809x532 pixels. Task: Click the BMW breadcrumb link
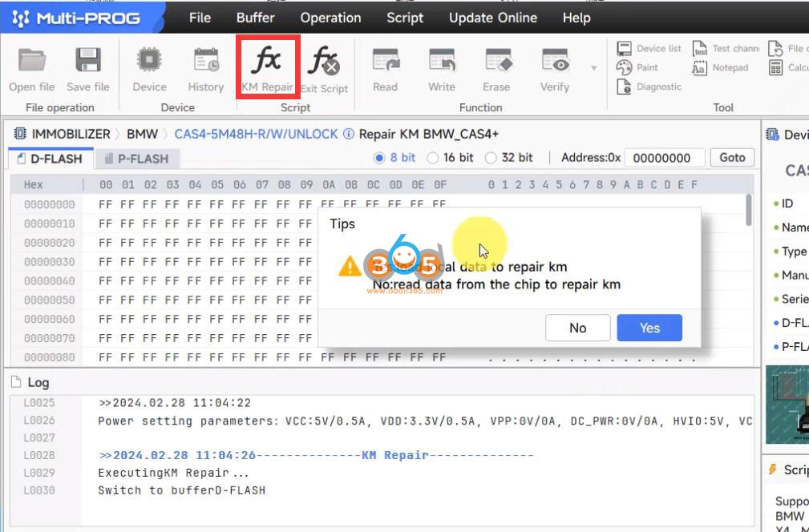pyautogui.click(x=143, y=134)
